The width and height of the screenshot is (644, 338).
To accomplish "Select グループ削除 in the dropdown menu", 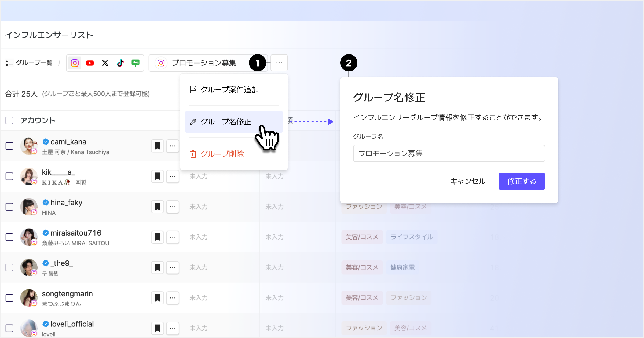I will click(x=222, y=154).
